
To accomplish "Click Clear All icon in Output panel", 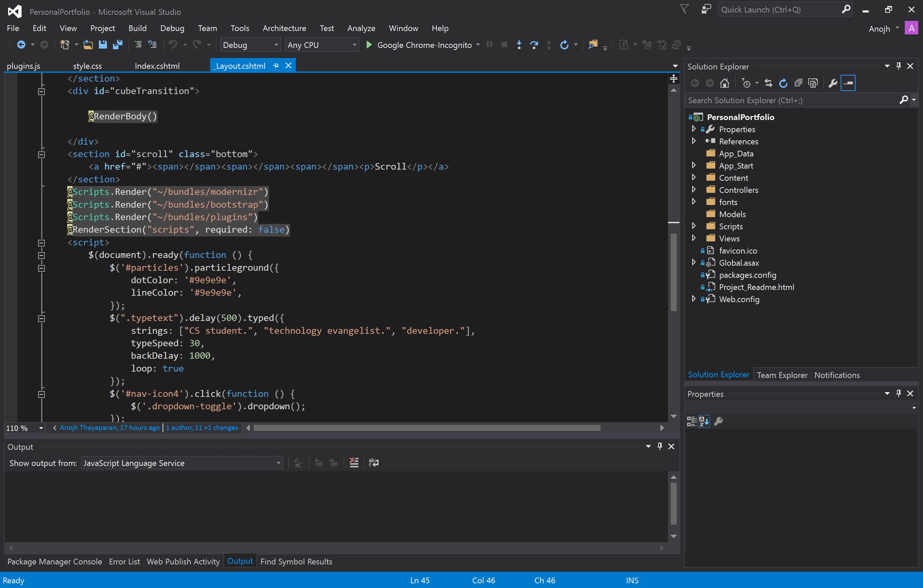I will pos(354,462).
